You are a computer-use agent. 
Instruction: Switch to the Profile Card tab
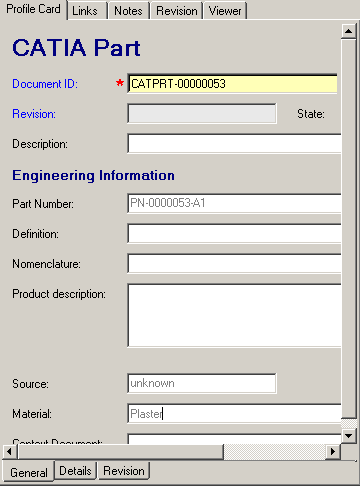(x=33, y=9)
